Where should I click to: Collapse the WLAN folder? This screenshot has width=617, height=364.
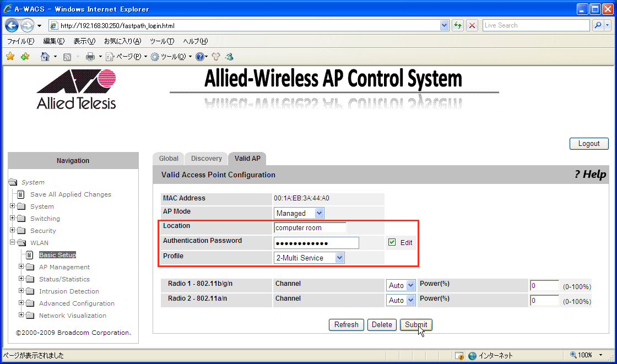pos(13,242)
